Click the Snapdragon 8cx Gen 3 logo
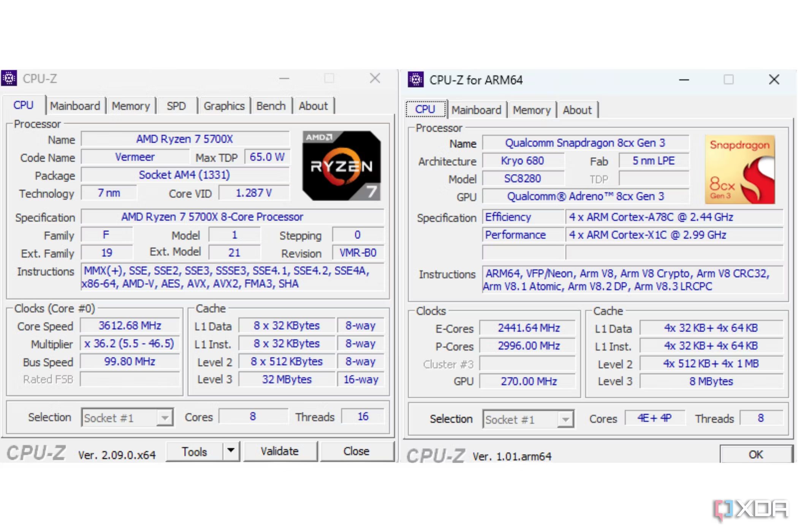 [x=739, y=169]
